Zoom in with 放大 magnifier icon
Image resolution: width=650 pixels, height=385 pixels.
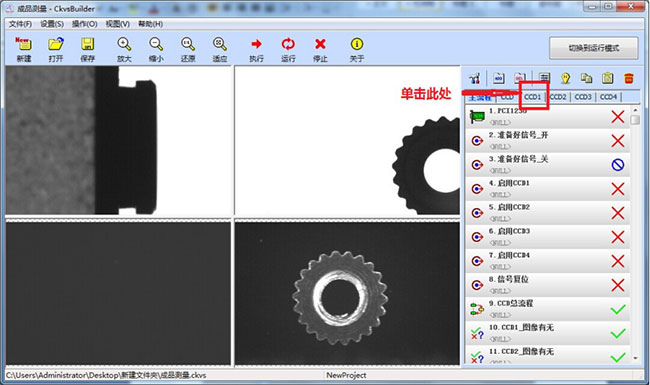coord(124,49)
